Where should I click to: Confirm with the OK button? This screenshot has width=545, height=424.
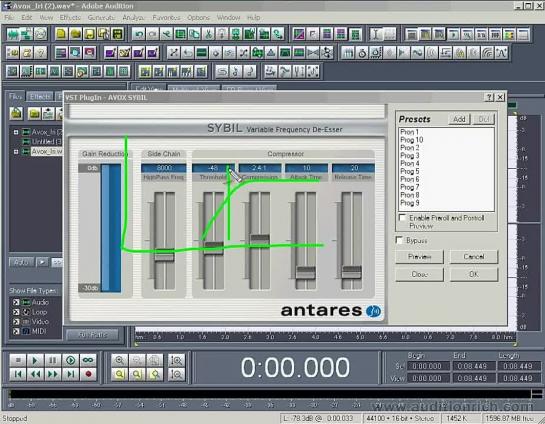[x=474, y=275]
